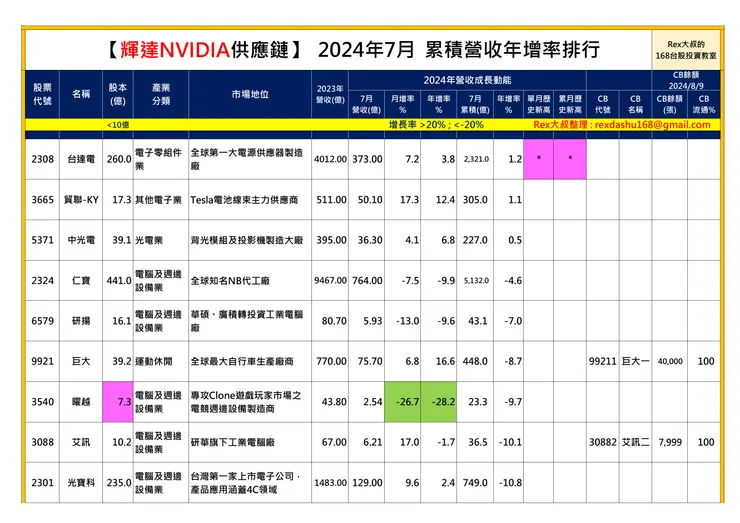Click the 股票代號 column header
The image size is (740, 523).
[x=42, y=94]
